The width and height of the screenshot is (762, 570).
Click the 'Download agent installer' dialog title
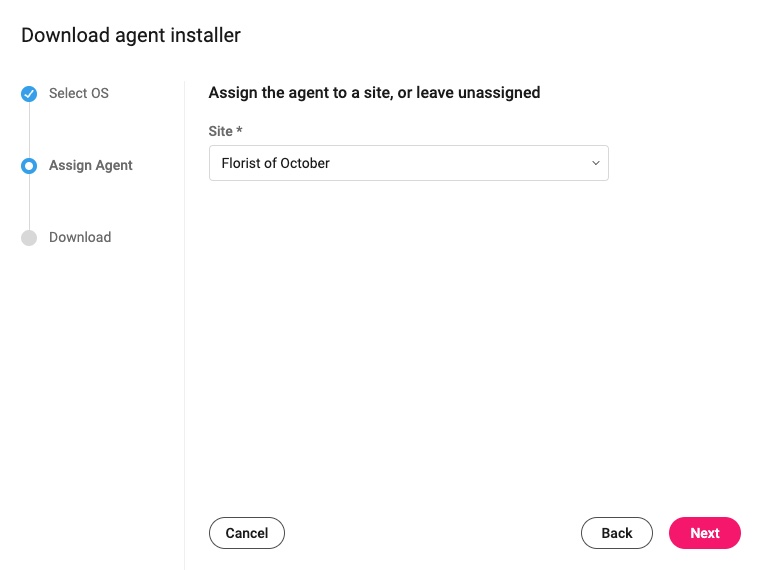pos(131,35)
